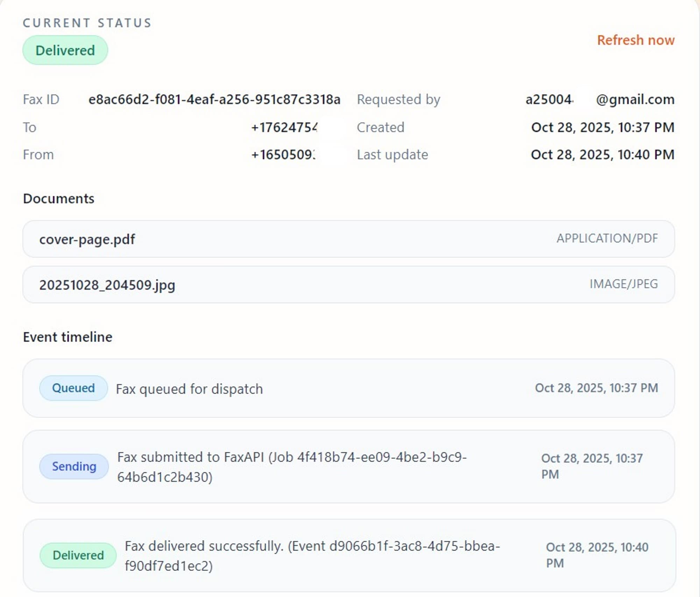Click the Delivered badge in the event timeline
Image resolution: width=700 pixels, height=597 pixels.
78,555
